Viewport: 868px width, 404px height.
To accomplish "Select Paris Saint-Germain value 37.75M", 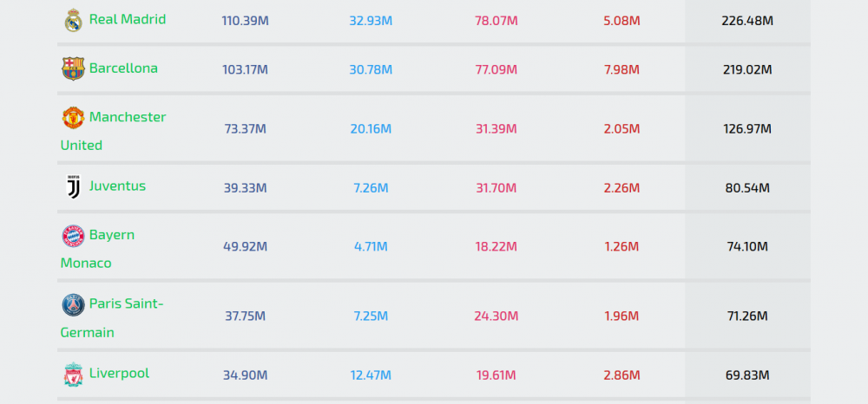I will click(x=246, y=316).
